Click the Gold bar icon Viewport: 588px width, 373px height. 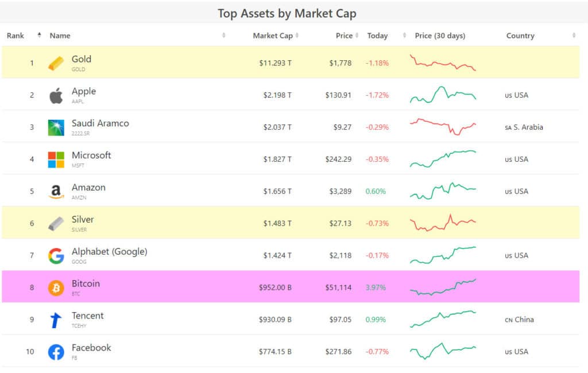pyautogui.click(x=56, y=63)
